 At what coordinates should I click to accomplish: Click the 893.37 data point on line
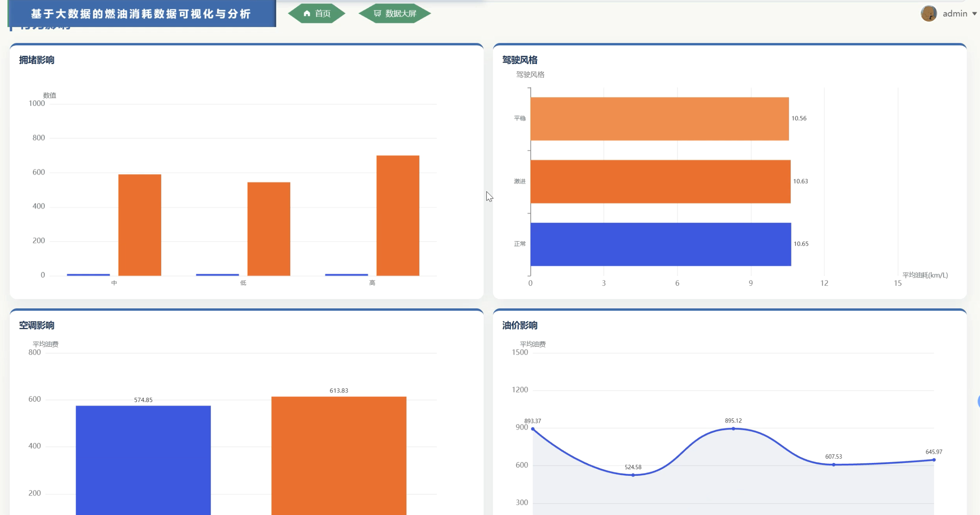[x=533, y=429]
